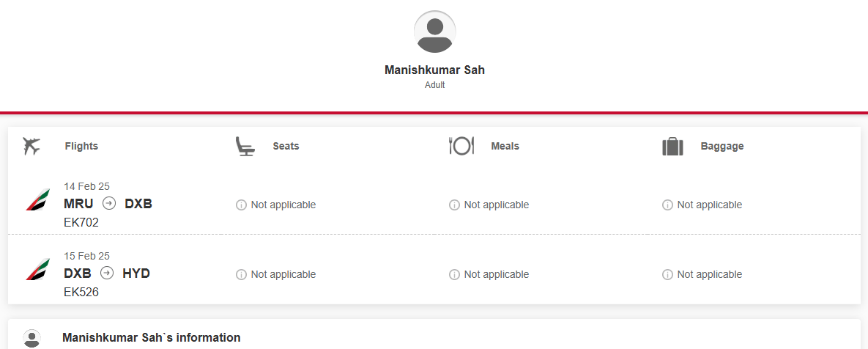
Task: Click info icon for EK526 baggage
Action: click(667, 275)
